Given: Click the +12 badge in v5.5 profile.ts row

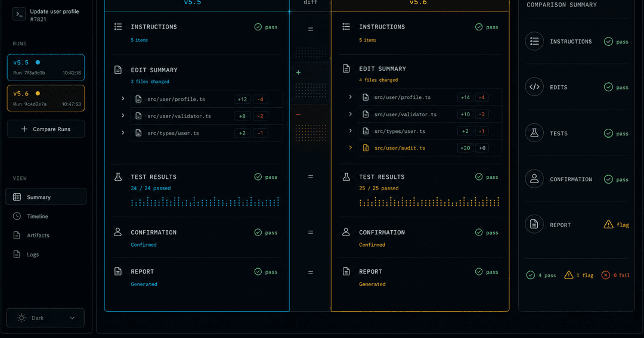Looking at the screenshot, I should point(242,99).
